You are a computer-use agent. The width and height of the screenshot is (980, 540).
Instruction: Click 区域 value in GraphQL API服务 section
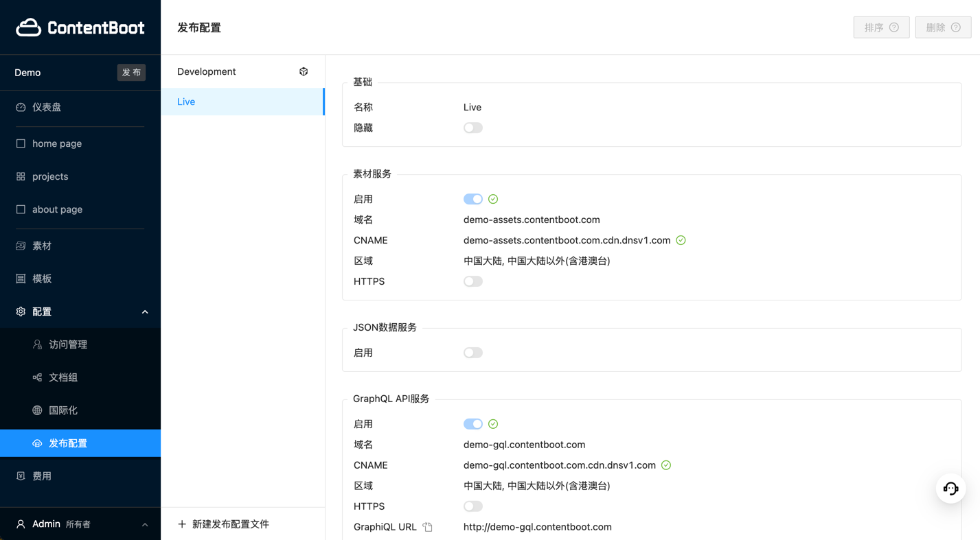(x=536, y=486)
